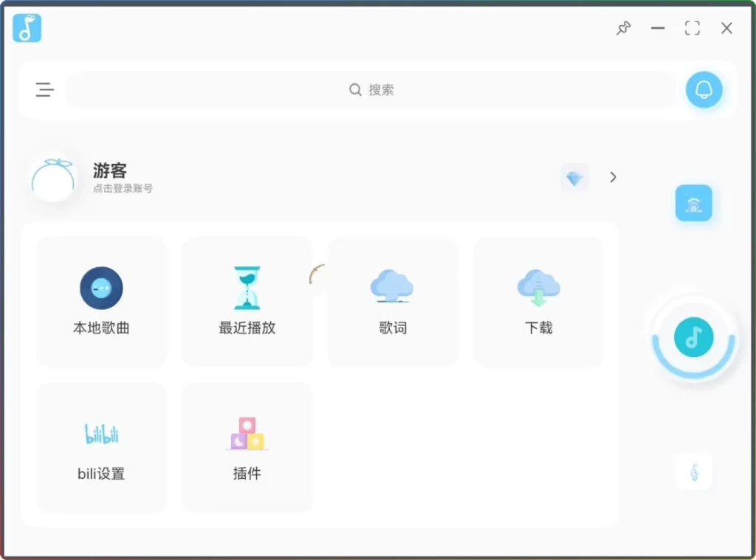Click the notification bell icon
The height and width of the screenshot is (560, 756).
(703, 90)
